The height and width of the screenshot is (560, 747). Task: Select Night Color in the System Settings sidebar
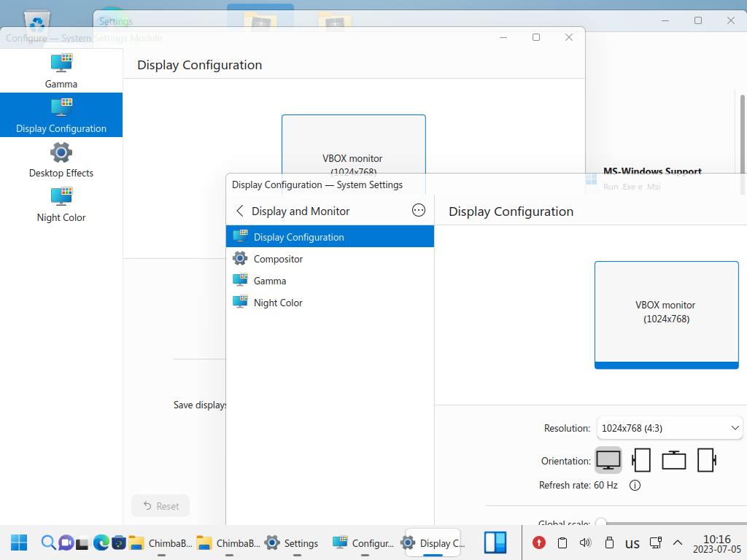[x=278, y=303]
